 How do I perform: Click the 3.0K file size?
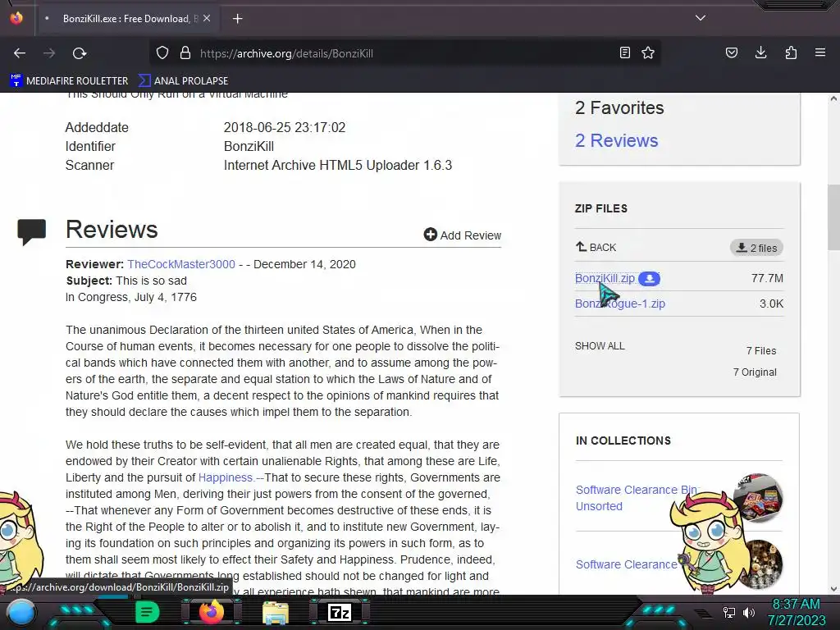(x=771, y=304)
